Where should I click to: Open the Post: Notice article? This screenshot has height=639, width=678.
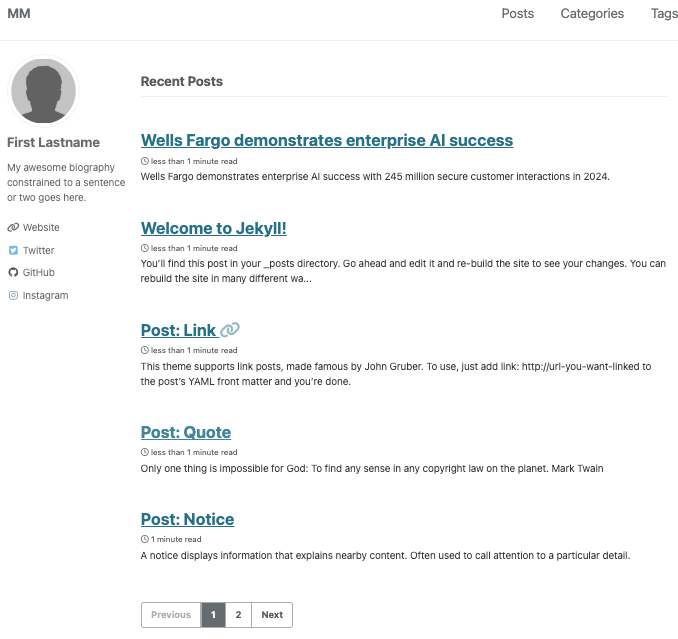187,519
